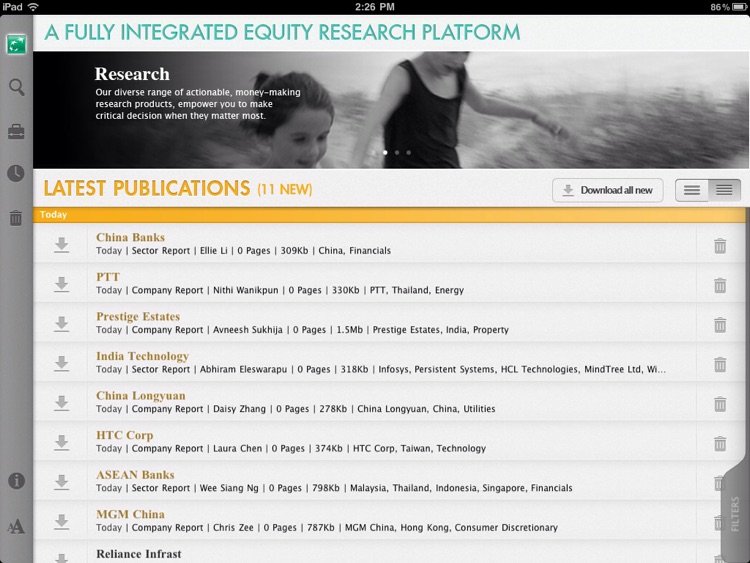
Task: Tap 'Abhiram Eleswarapu' author text
Action: pos(243,370)
